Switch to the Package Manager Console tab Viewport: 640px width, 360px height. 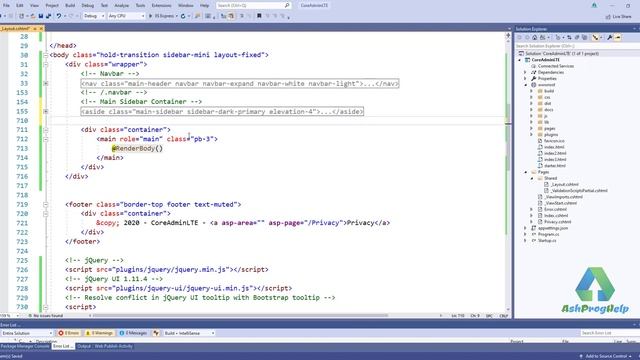click(25, 346)
